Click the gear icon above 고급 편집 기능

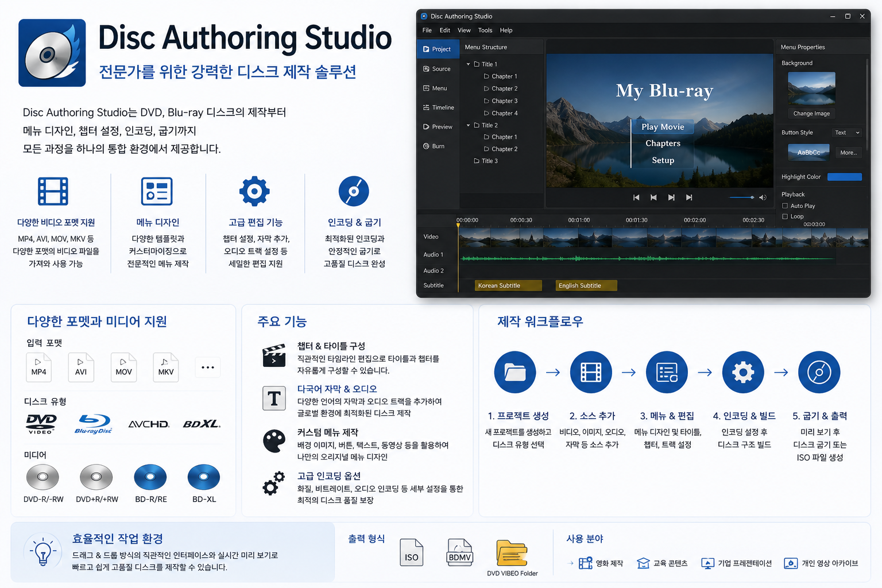click(254, 191)
